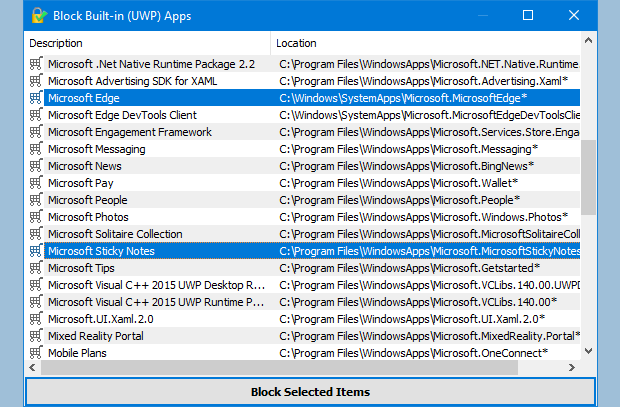Select Microsoft Edge DevTools Client entry
The image size is (620, 407).
click(x=122, y=115)
